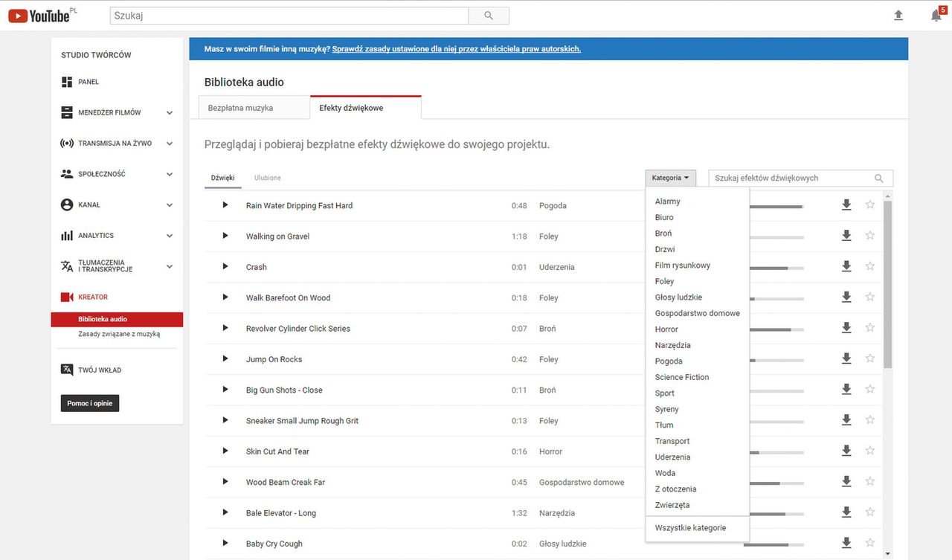Click the upload arrow icon
952x560 pixels.
click(x=898, y=16)
